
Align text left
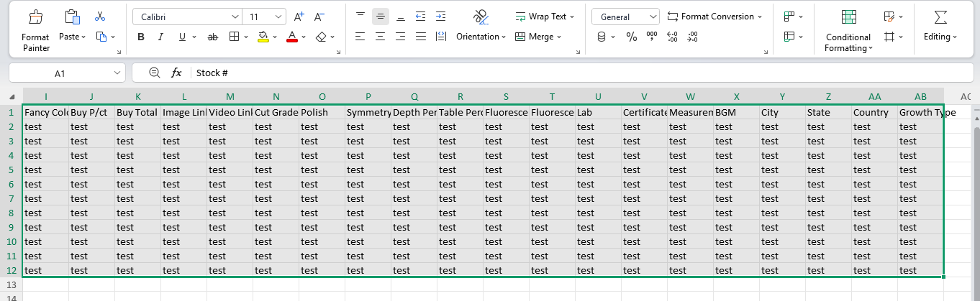point(360,37)
